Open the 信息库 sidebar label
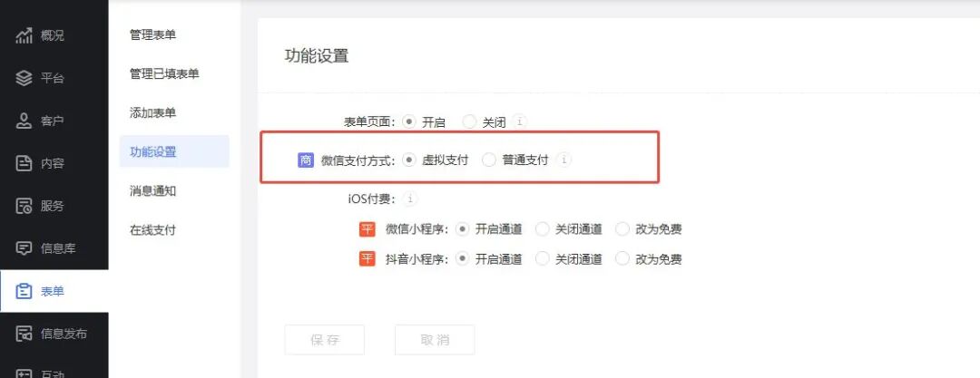The width and height of the screenshot is (980, 378). 58,248
